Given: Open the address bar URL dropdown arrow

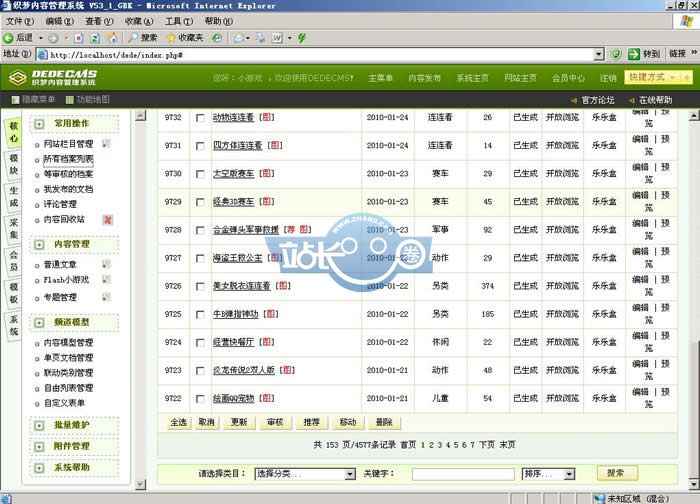Looking at the screenshot, I should (599, 54).
